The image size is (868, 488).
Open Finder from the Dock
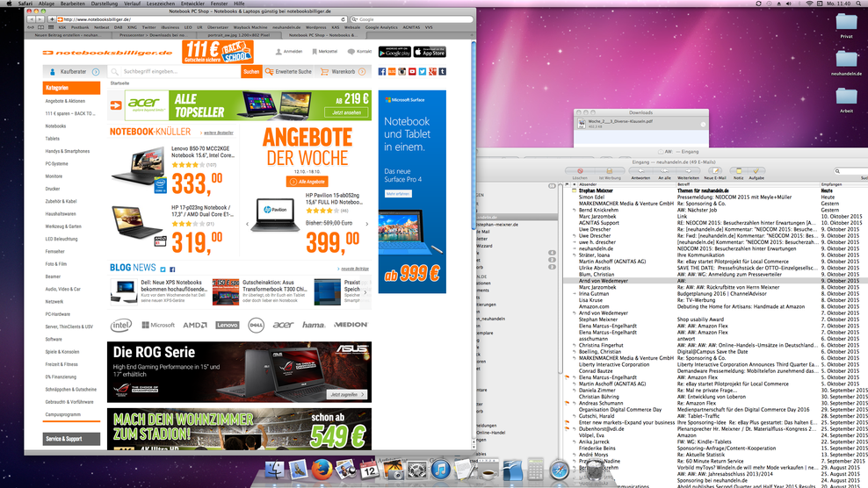[x=275, y=470]
